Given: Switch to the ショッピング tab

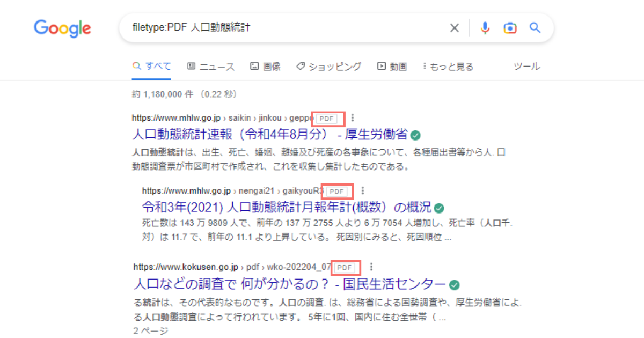Looking at the screenshot, I should point(328,67).
